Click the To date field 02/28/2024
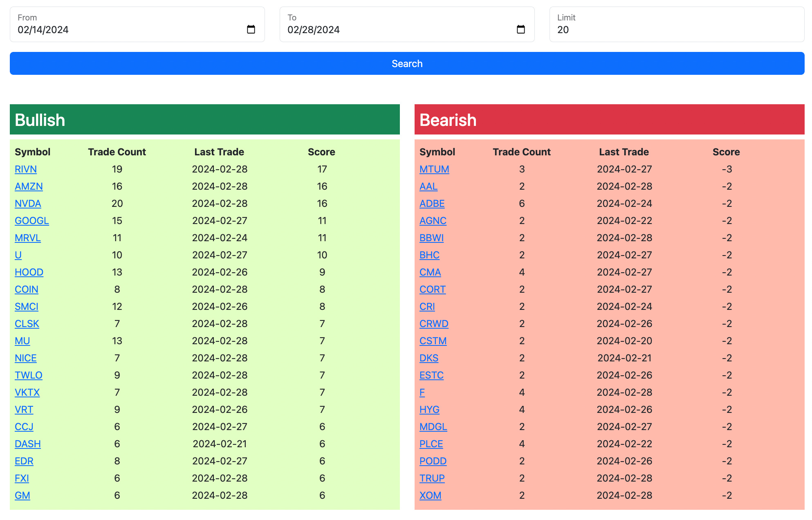812x520 pixels. (407, 24)
